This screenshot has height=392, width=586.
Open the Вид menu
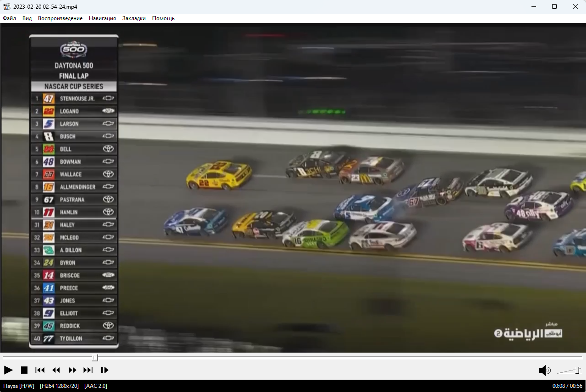(x=27, y=18)
